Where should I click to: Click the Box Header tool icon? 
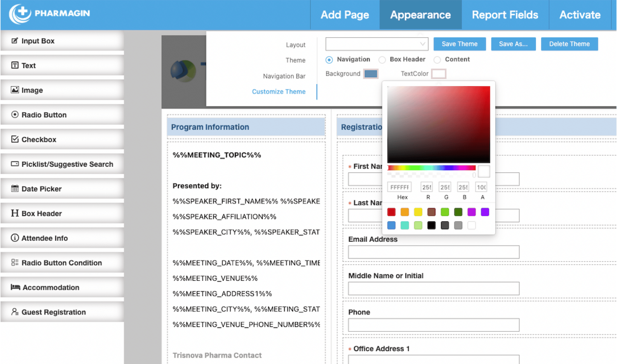pyautogui.click(x=15, y=213)
